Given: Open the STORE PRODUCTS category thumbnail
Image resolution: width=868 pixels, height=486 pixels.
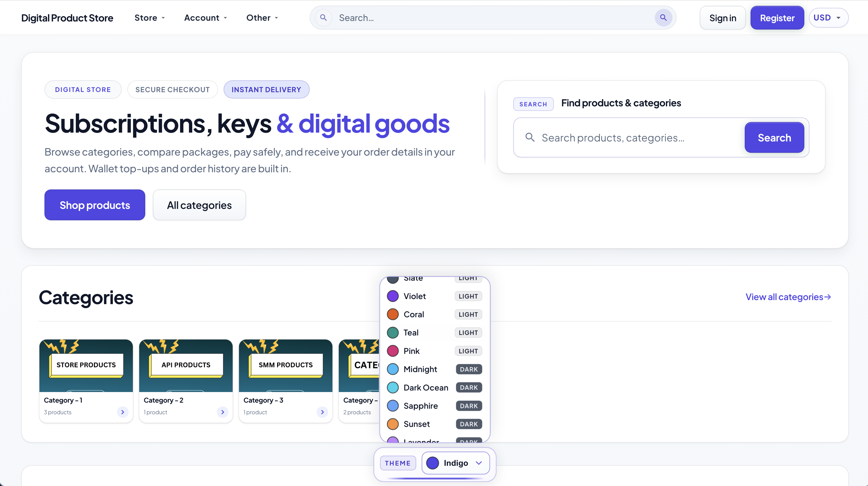Looking at the screenshot, I should click(x=86, y=365).
